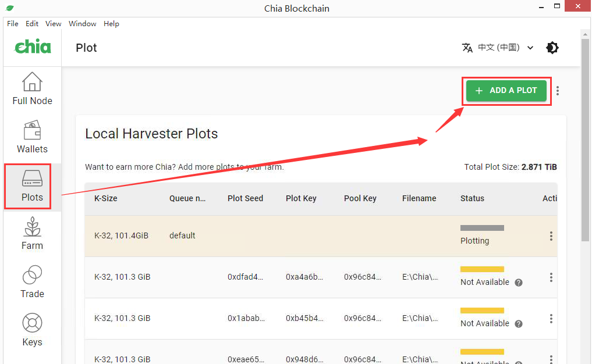This screenshot has height=364, width=592.
Task: Open the File menu
Action: click(13, 24)
